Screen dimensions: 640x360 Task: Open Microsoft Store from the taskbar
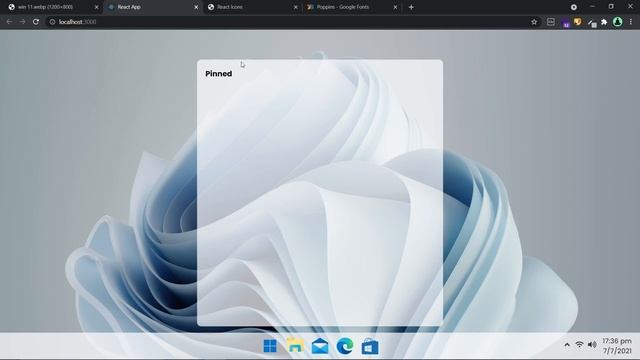pos(370,347)
